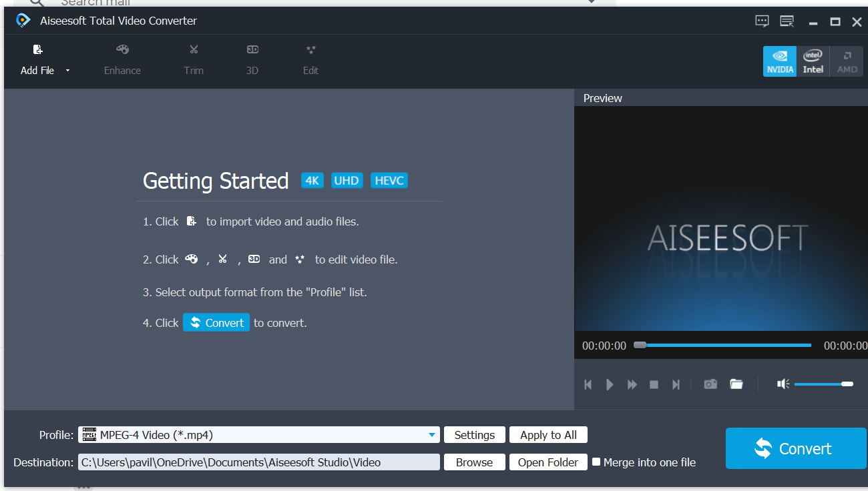The image size is (868, 491).
Task: Click Apply to All button
Action: click(x=548, y=435)
